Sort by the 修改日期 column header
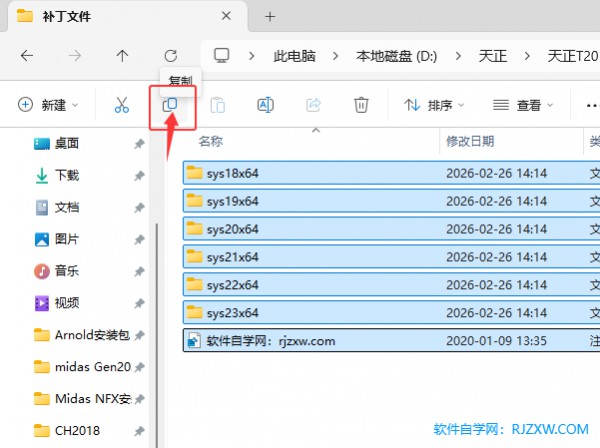600x448 pixels. click(470, 141)
